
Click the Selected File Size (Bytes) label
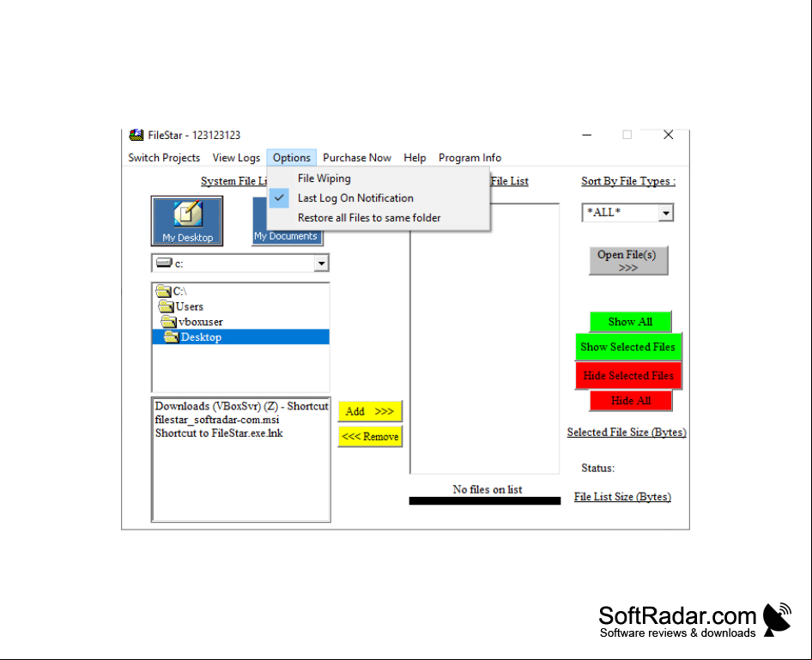[x=627, y=433]
